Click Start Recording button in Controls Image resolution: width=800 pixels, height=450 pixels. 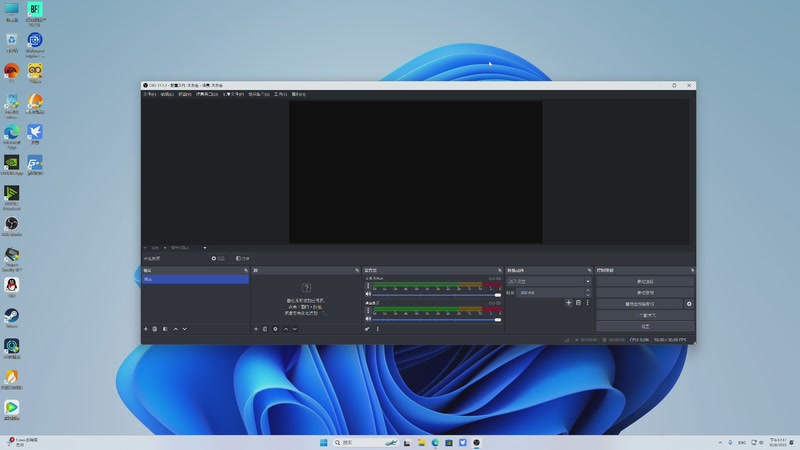645,292
